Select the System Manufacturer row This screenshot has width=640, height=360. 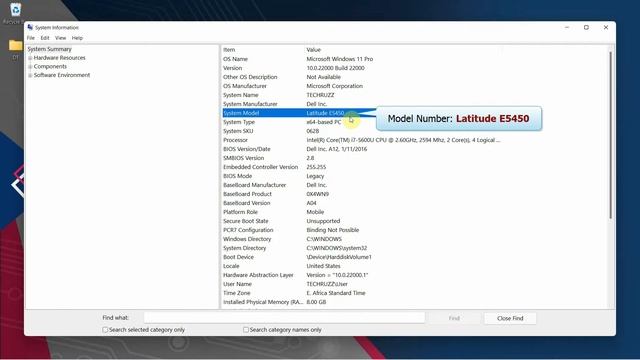click(414, 104)
